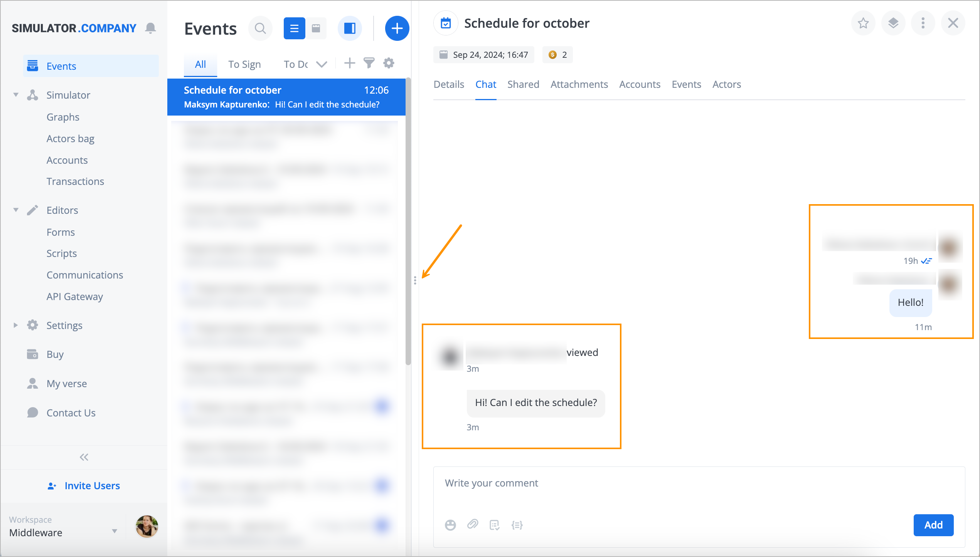
Task: Expand the To Do dropdown filter
Action: (322, 64)
